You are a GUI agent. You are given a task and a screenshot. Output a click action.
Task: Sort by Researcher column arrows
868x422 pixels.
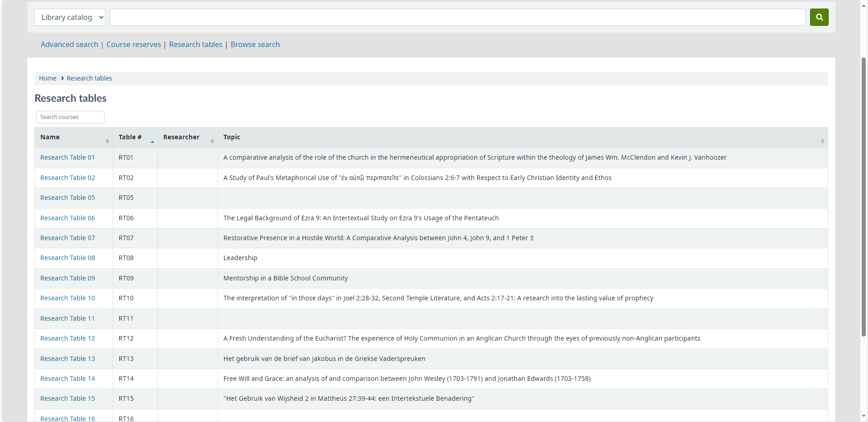click(212, 141)
